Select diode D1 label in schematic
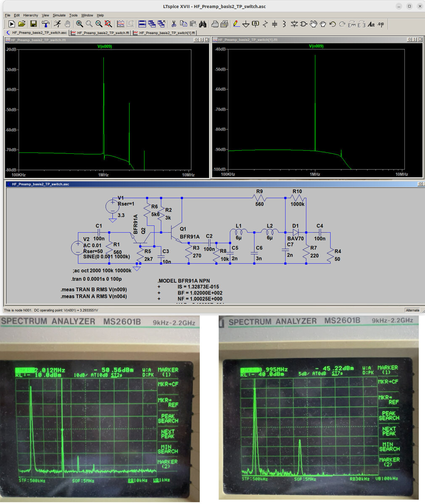Screen dimensions: 425x504 coord(296,226)
